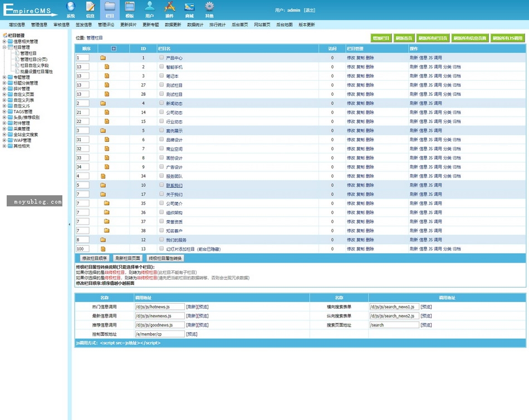Click the folder icon for 新闻动态 row
The height and width of the screenshot is (420, 529).
coord(103,103)
